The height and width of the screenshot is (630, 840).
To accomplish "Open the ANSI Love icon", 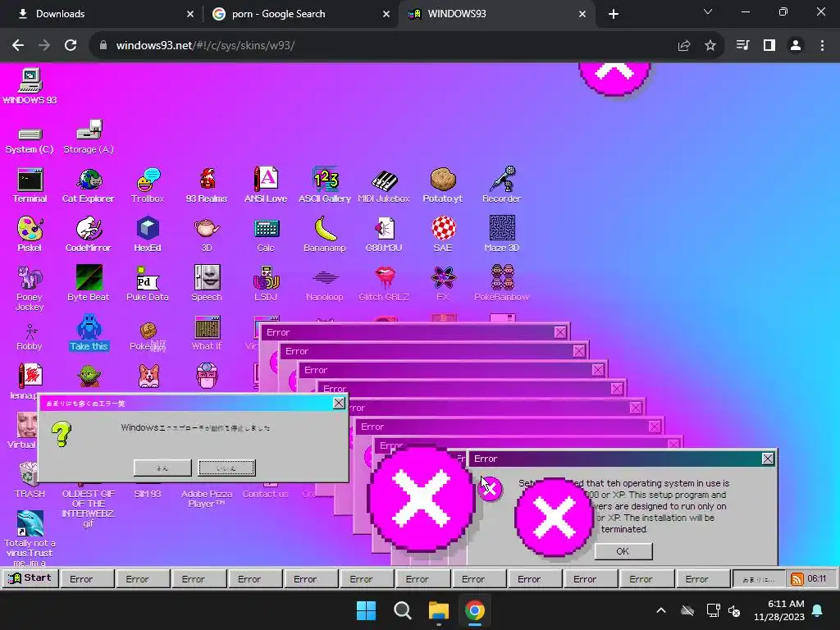I will [266, 185].
